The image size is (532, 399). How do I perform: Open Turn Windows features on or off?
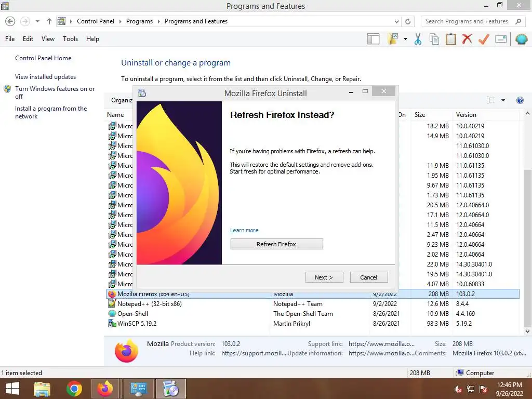(55, 92)
